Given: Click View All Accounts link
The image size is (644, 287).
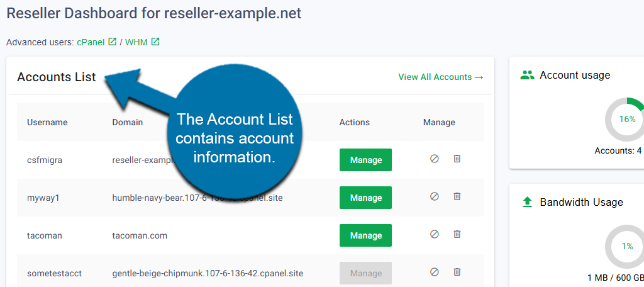Looking at the screenshot, I should 440,77.
